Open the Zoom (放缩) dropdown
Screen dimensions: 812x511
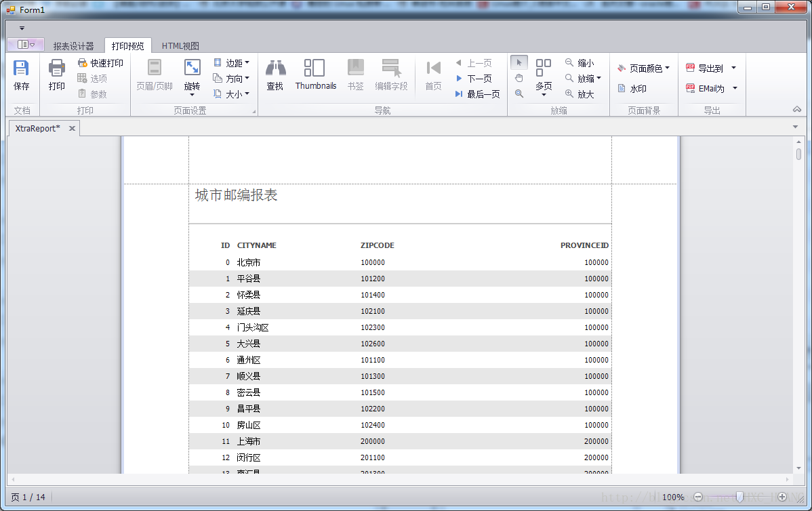tap(583, 79)
